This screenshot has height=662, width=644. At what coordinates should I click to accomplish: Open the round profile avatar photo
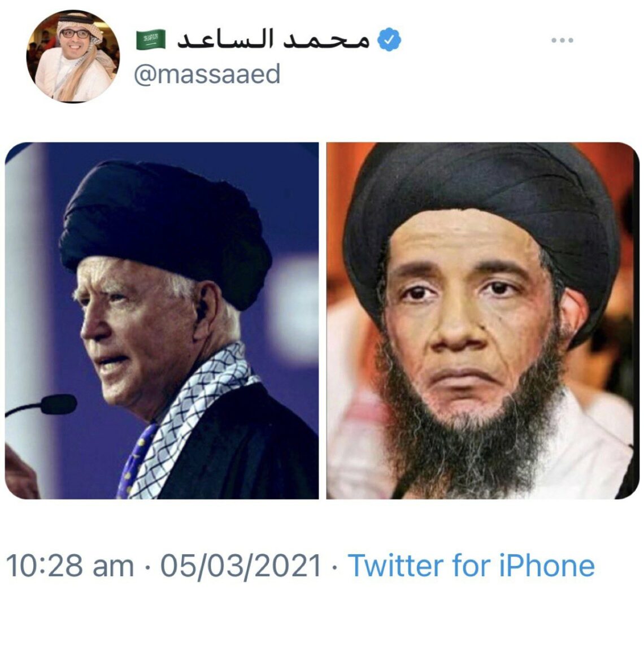(x=73, y=56)
